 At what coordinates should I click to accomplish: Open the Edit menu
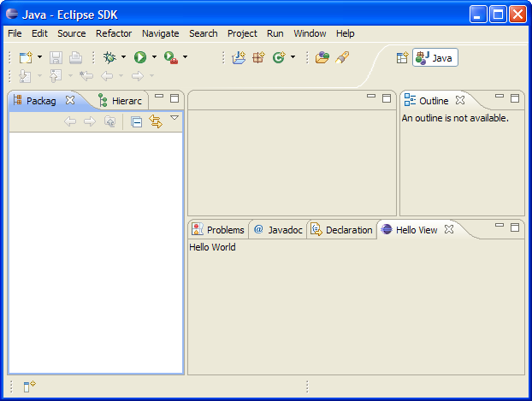(x=39, y=33)
